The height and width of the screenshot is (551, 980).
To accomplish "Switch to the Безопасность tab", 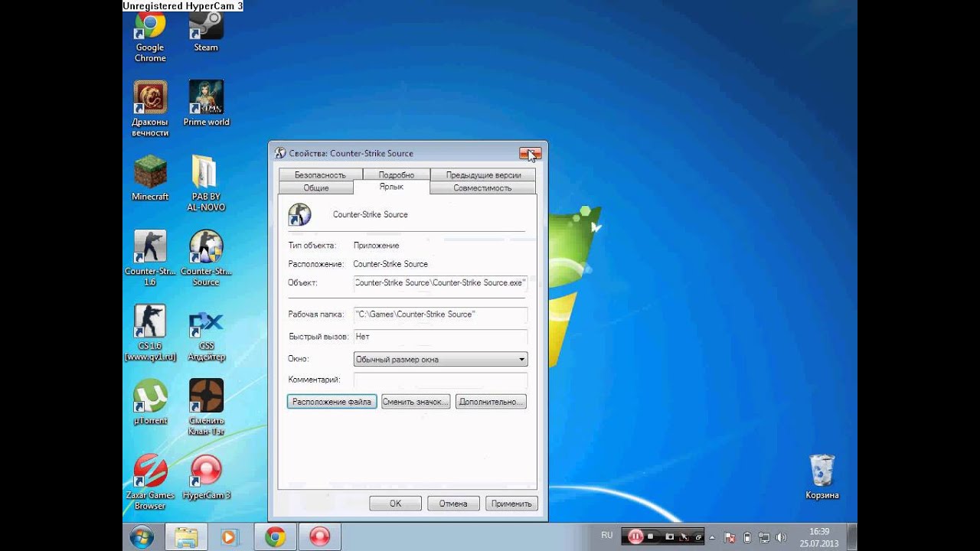I will (320, 174).
